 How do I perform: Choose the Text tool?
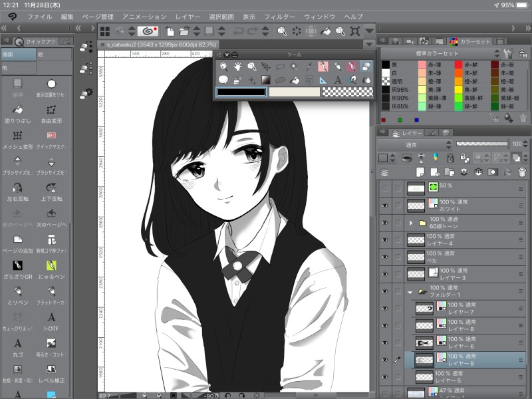(338, 80)
